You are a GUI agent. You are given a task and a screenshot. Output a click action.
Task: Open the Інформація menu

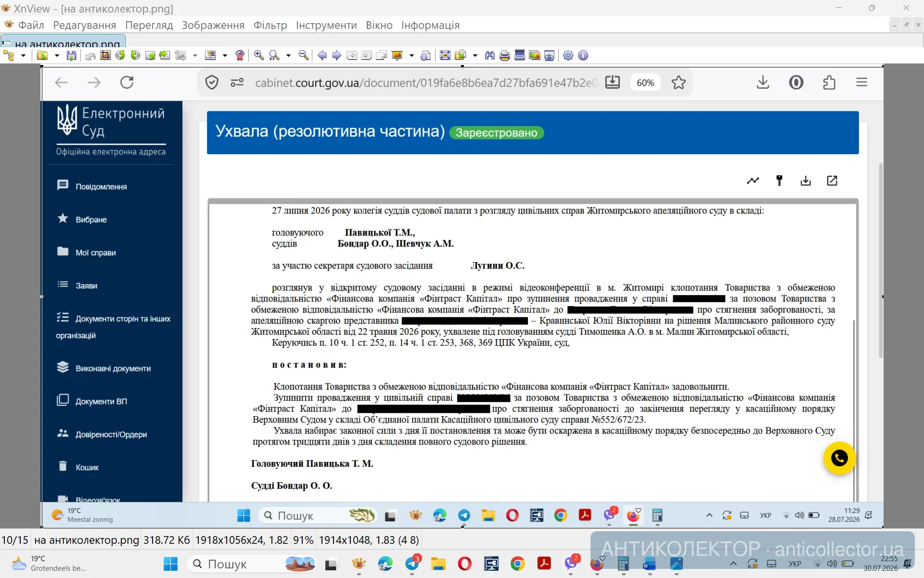431,25
